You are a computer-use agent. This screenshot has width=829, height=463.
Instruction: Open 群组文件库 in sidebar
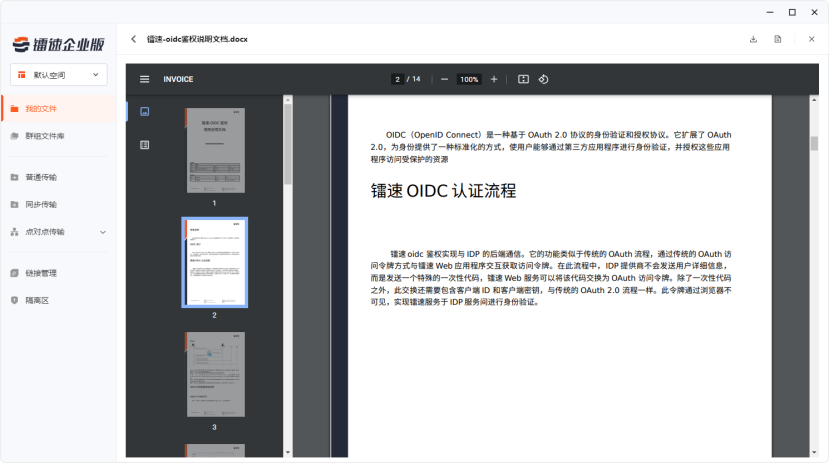pyautogui.click(x=59, y=136)
